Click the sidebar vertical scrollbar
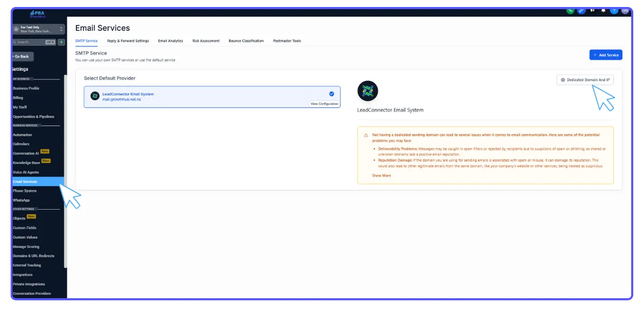Screen dimensions: 644x310 pyautogui.click(x=65, y=172)
